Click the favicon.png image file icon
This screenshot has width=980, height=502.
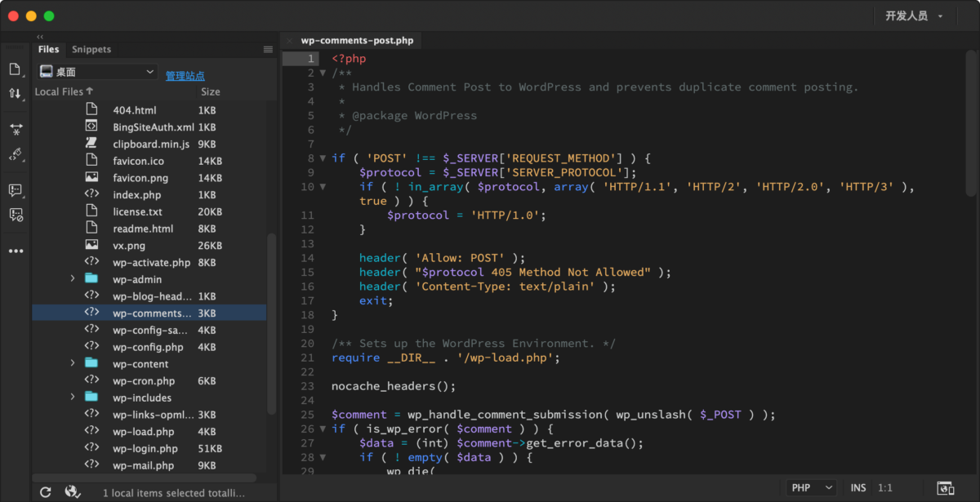(92, 177)
